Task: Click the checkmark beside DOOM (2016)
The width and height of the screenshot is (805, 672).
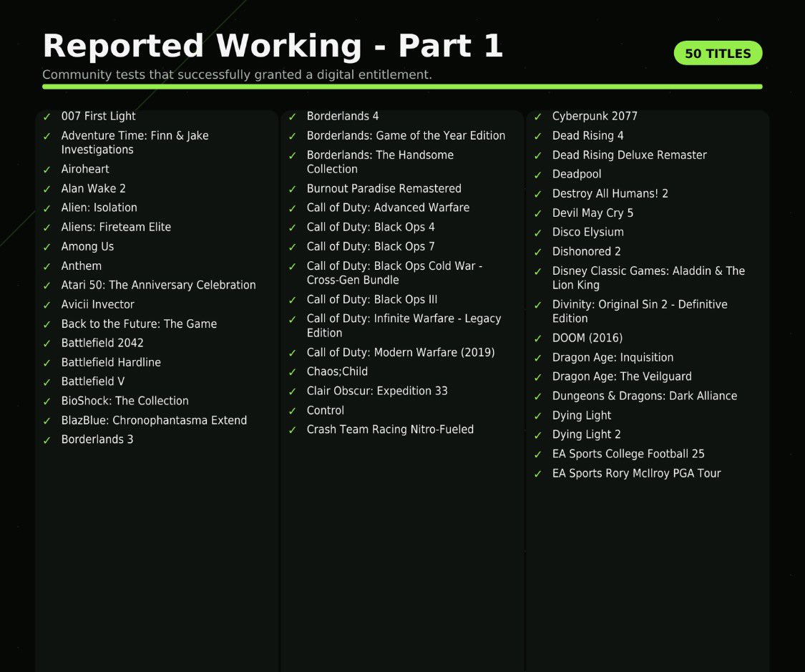Action: (537, 339)
